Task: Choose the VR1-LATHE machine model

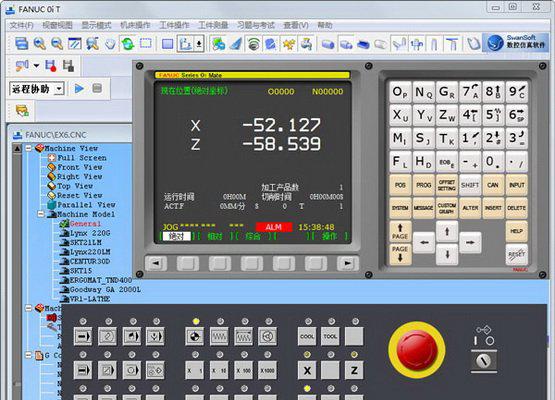Action: [x=90, y=299]
